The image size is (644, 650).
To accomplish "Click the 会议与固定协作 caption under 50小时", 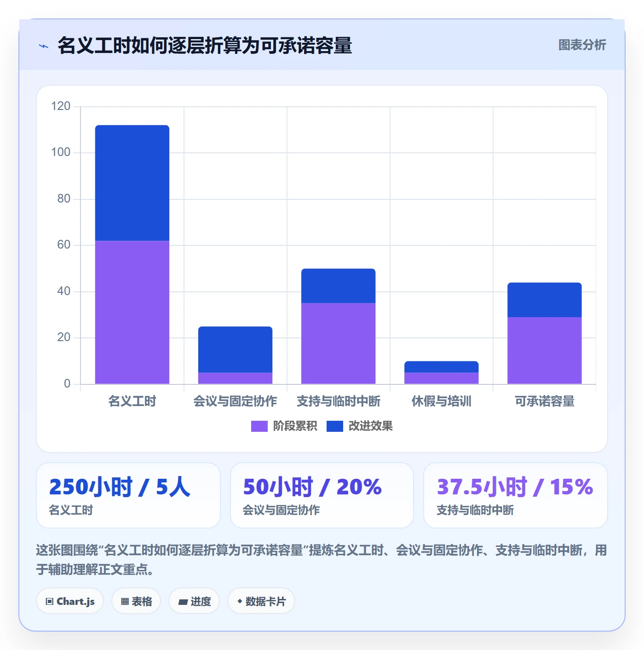I will (281, 510).
